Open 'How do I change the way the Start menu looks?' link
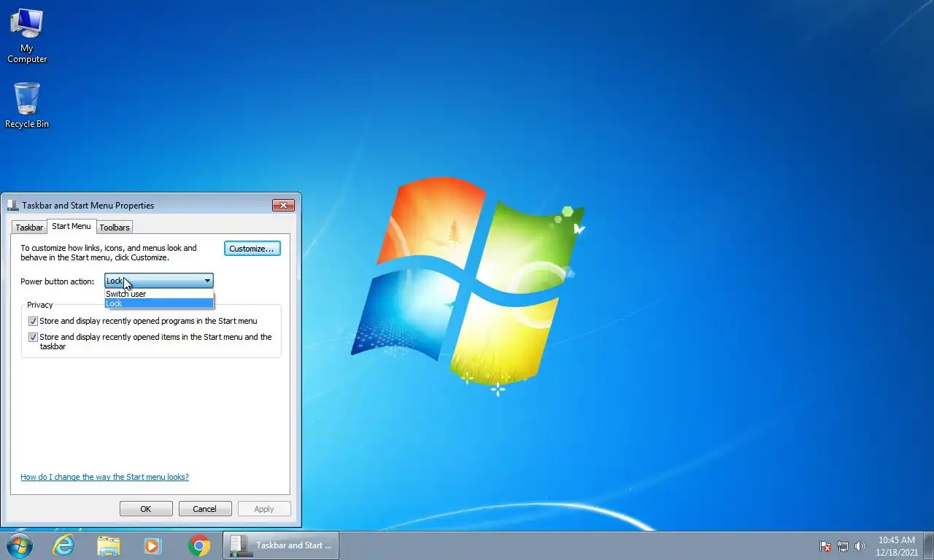The height and width of the screenshot is (560, 934). coord(104,477)
